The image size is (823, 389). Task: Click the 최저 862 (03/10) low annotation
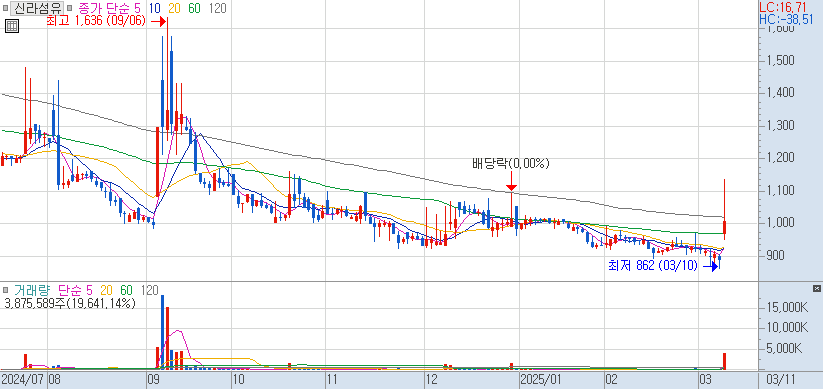652,266
